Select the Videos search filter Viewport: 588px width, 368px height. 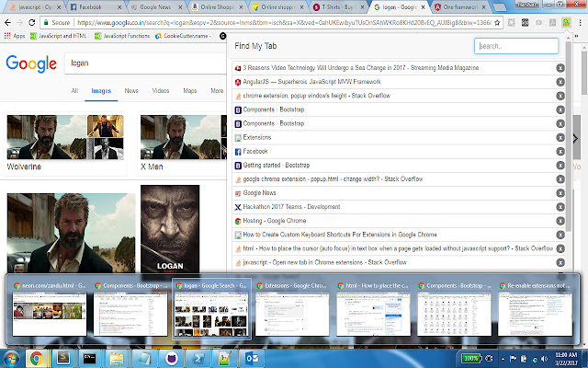161,91
